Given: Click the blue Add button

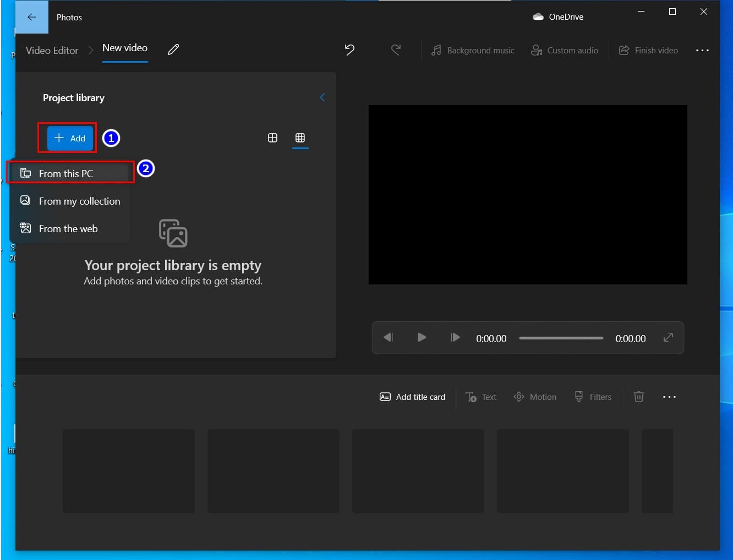Looking at the screenshot, I should click(70, 138).
